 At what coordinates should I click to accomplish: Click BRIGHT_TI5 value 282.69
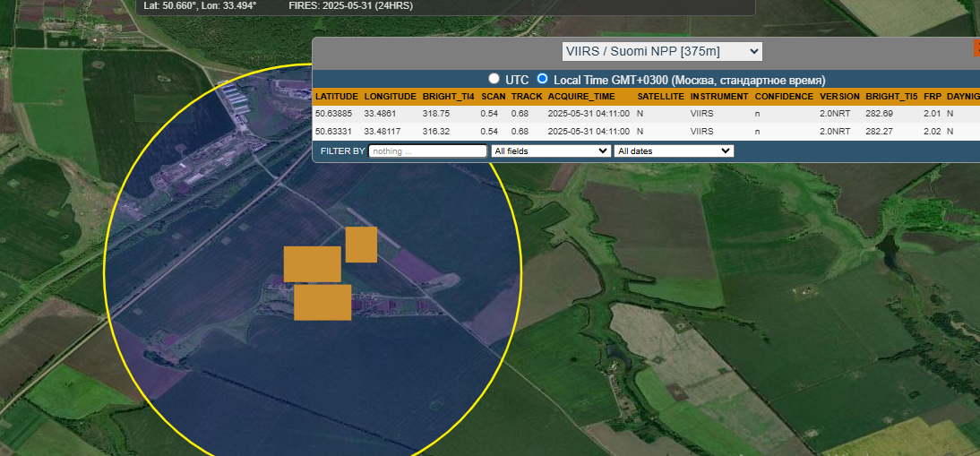pyautogui.click(x=879, y=114)
